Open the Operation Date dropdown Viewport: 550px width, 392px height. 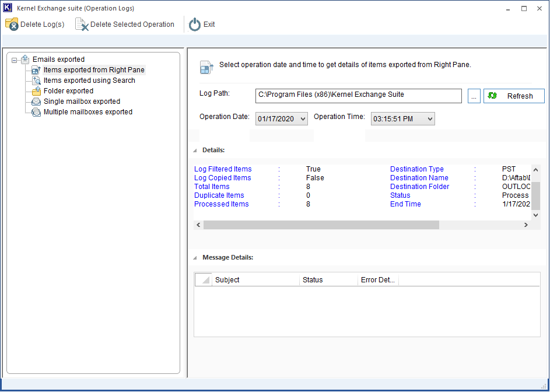click(303, 119)
